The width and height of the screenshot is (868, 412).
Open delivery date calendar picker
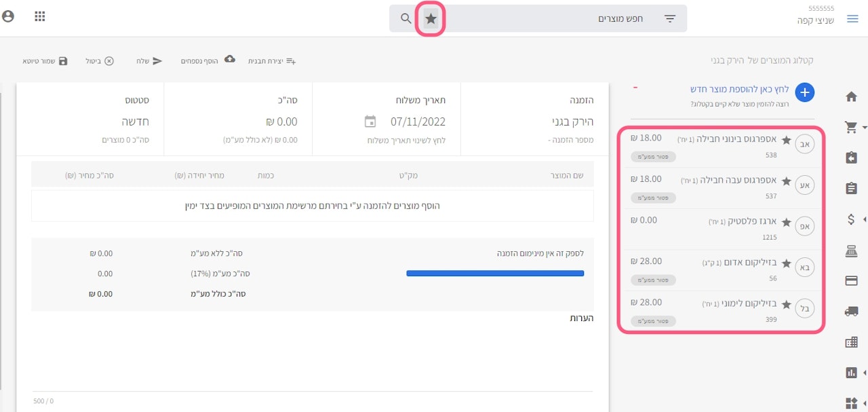[370, 121]
